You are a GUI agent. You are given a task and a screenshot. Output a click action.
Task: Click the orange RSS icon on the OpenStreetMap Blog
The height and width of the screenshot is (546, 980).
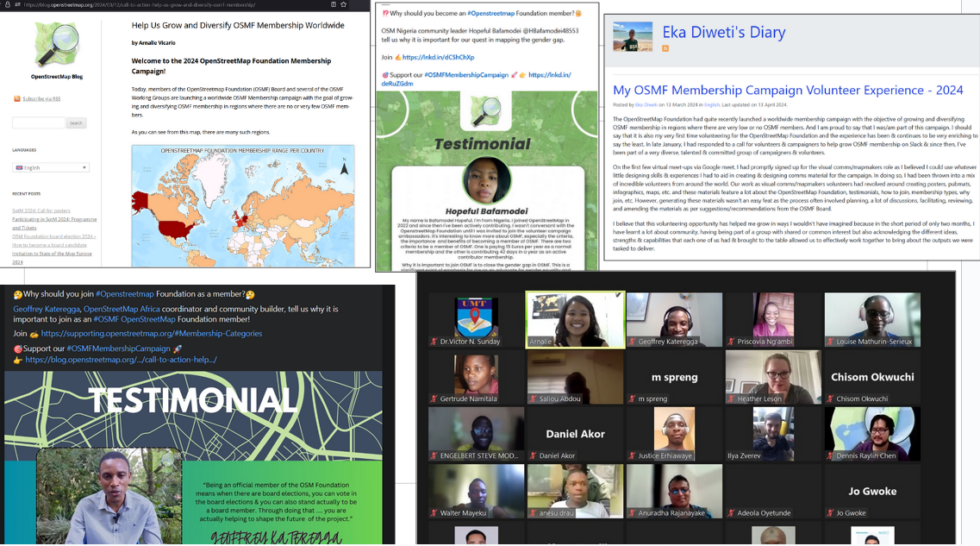pos(17,99)
